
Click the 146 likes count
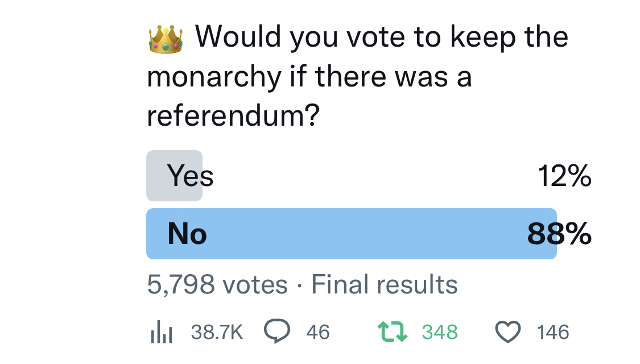coord(552,332)
